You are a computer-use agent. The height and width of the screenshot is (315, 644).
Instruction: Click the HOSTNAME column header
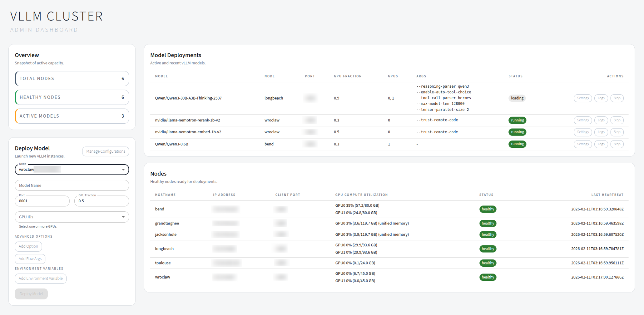[x=165, y=195]
